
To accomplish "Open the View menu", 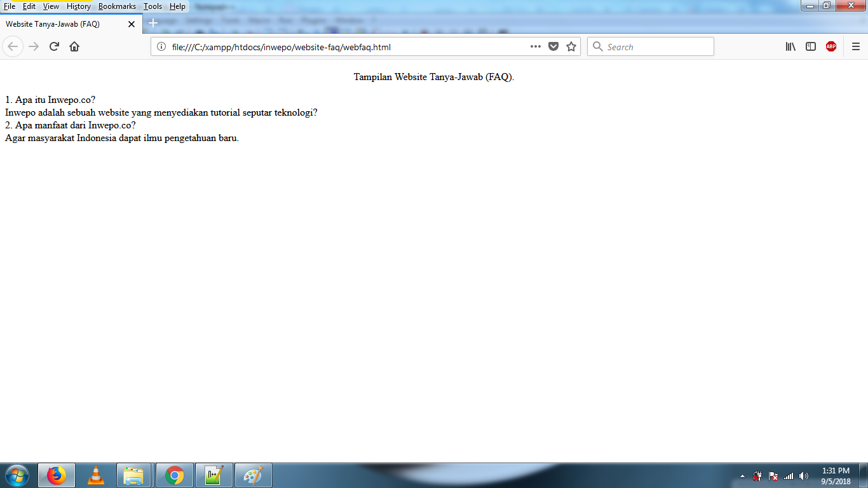I will 51,6.
